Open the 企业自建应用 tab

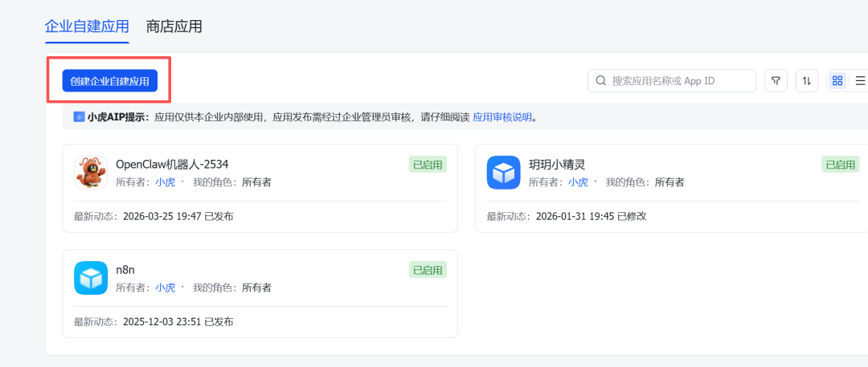coord(87,27)
